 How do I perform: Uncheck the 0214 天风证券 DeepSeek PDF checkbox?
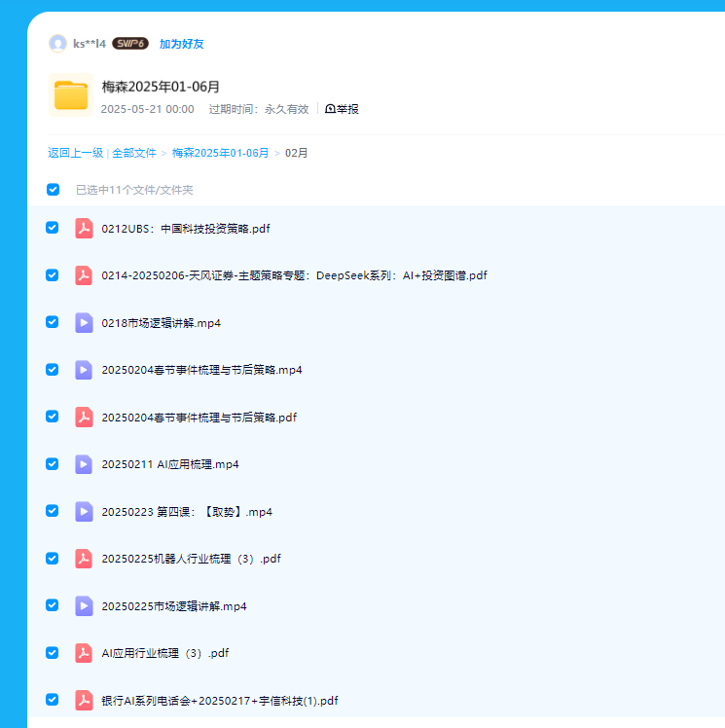coord(53,275)
